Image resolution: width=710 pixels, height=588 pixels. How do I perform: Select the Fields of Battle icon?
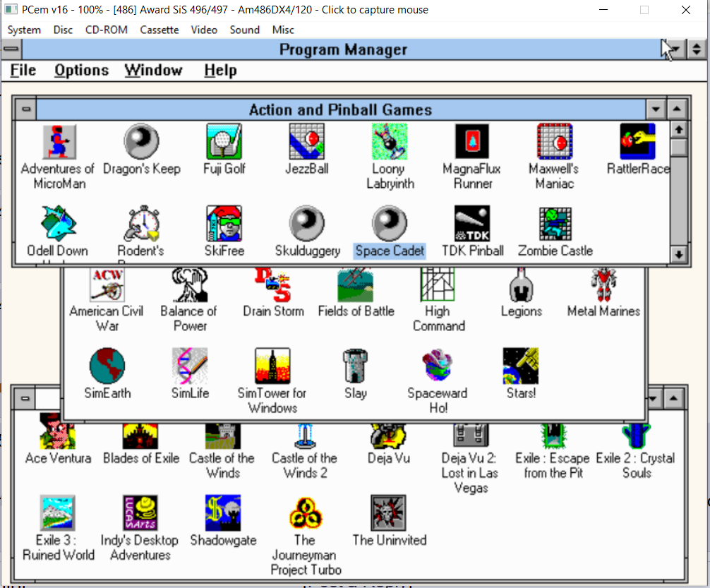356,285
